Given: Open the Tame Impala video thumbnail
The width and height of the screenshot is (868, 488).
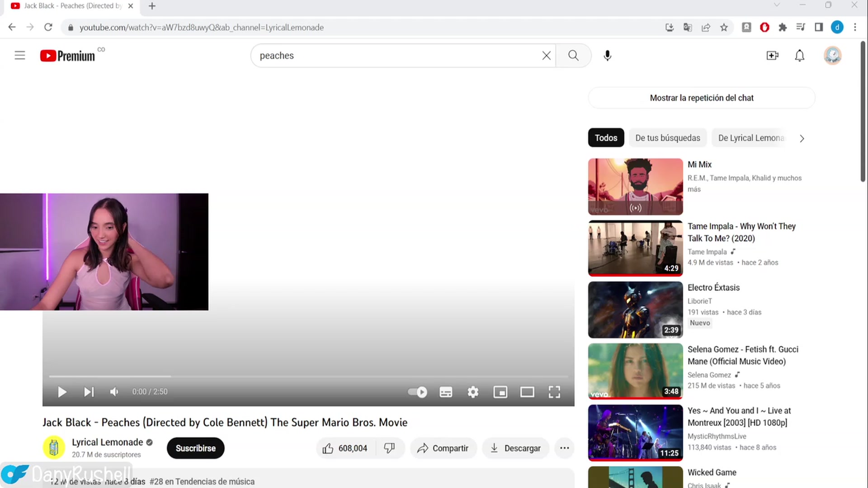Looking at the screenshot, I should pyautogui.click(x=635, y=248).
